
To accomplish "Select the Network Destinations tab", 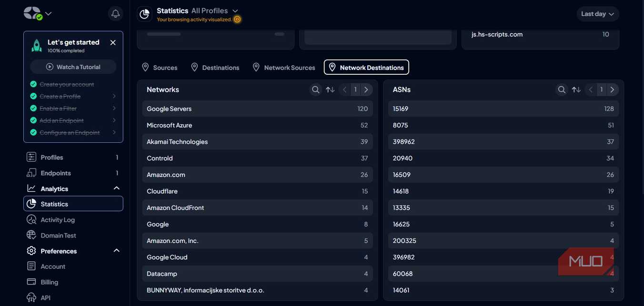I will (x=366, y=67).
